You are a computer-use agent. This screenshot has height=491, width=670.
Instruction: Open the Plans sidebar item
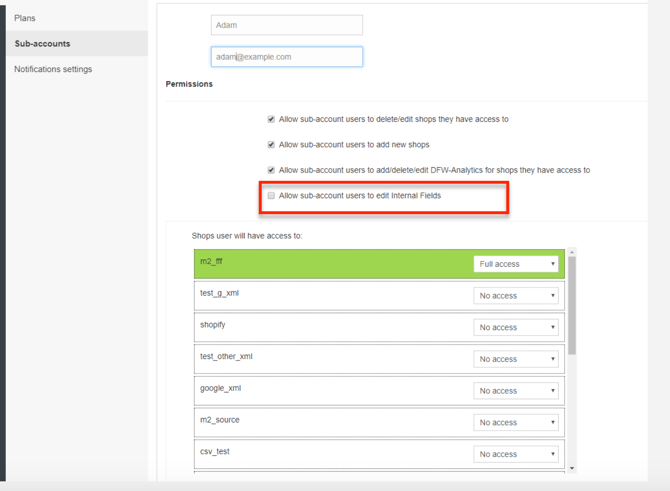(25, 18)
